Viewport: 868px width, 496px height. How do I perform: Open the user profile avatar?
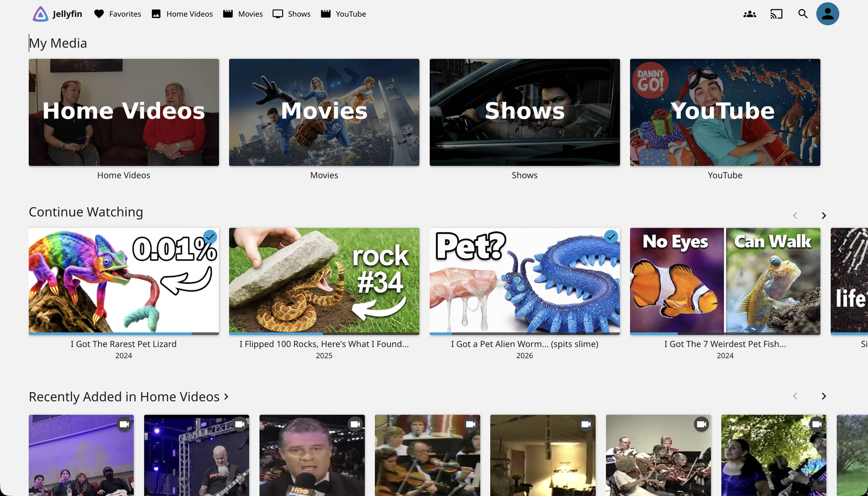(828, 14)
